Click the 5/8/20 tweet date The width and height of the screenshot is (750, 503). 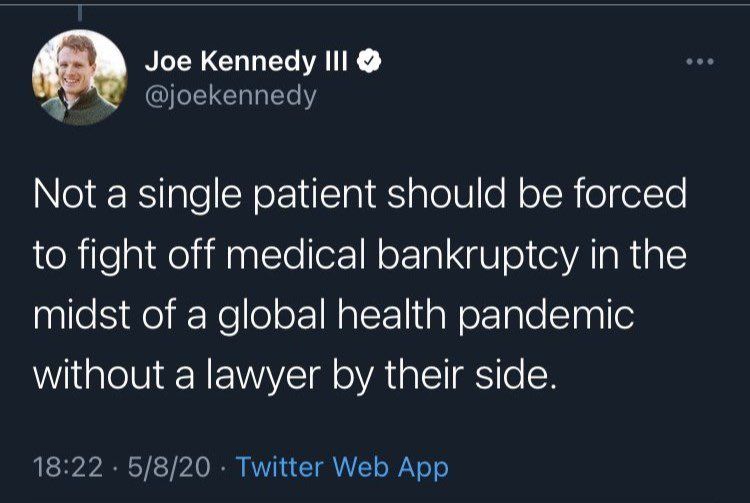pos(164,466)
